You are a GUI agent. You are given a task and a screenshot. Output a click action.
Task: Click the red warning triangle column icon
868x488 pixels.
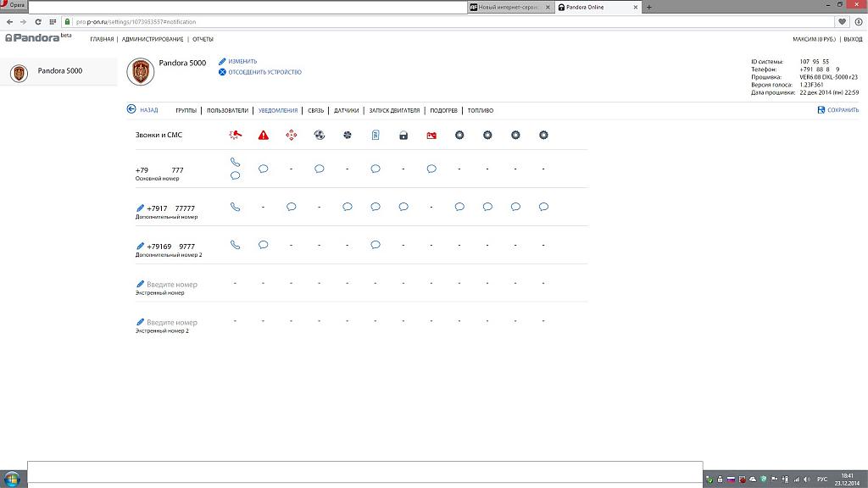coord(264,135)
